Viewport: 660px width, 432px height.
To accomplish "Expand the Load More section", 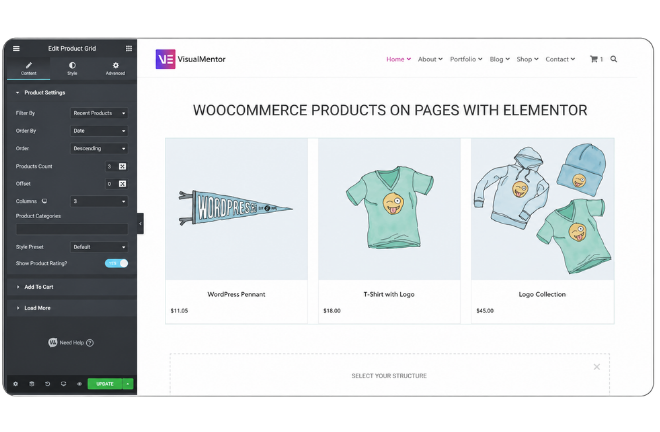I will click(x=72, y=308).
